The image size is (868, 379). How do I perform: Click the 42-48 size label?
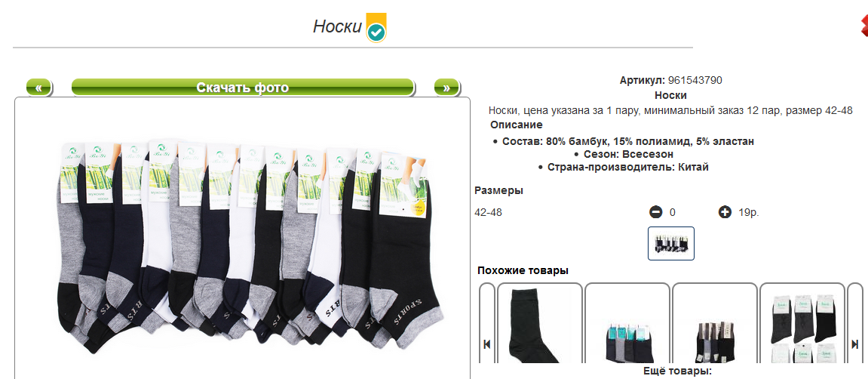click(488, 212)
